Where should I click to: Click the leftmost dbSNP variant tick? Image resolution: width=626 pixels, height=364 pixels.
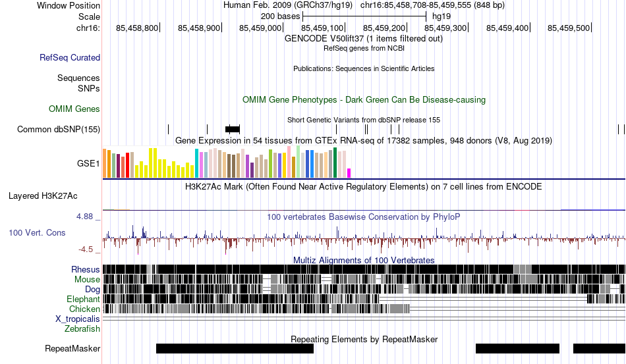pos(169,129)
